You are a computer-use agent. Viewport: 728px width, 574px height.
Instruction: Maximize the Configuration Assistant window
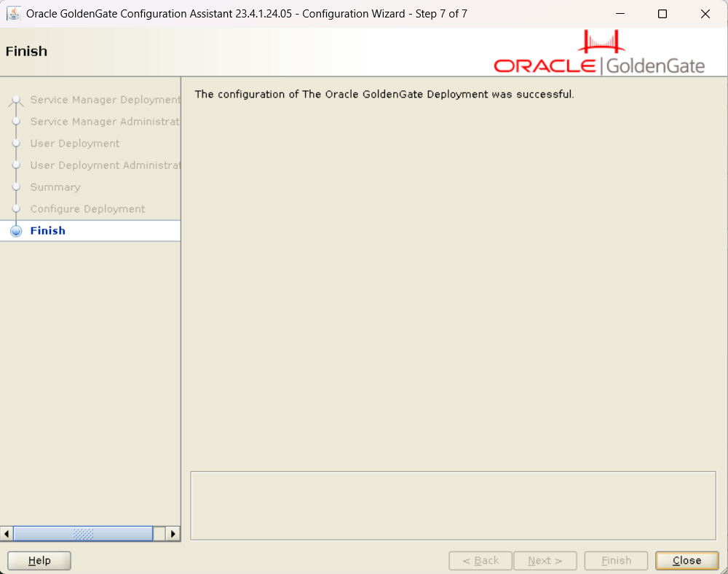(662, 14)
